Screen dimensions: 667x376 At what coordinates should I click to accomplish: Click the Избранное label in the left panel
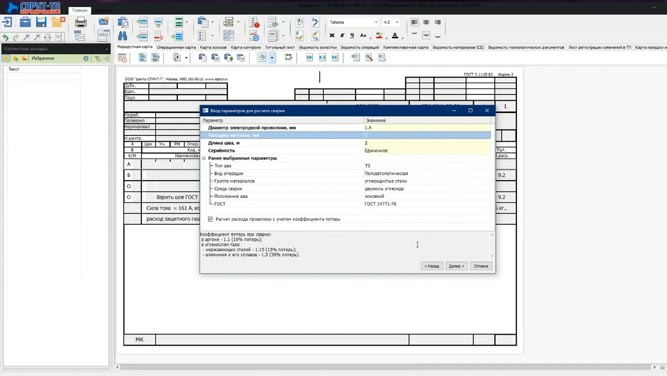[x=43, y=58]
